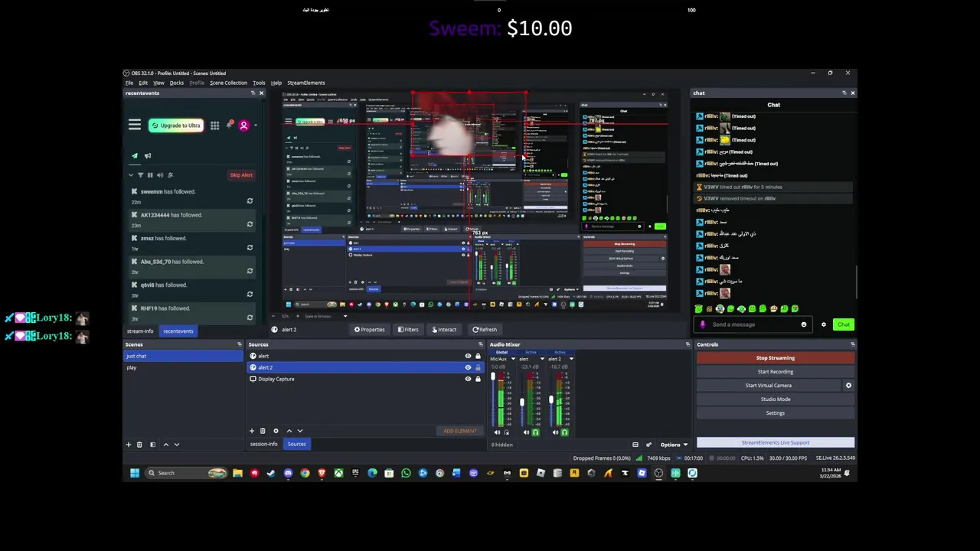The image size is (980, 551).
Task: Click Stop Streaming button
Action: (x=776, y=357)
